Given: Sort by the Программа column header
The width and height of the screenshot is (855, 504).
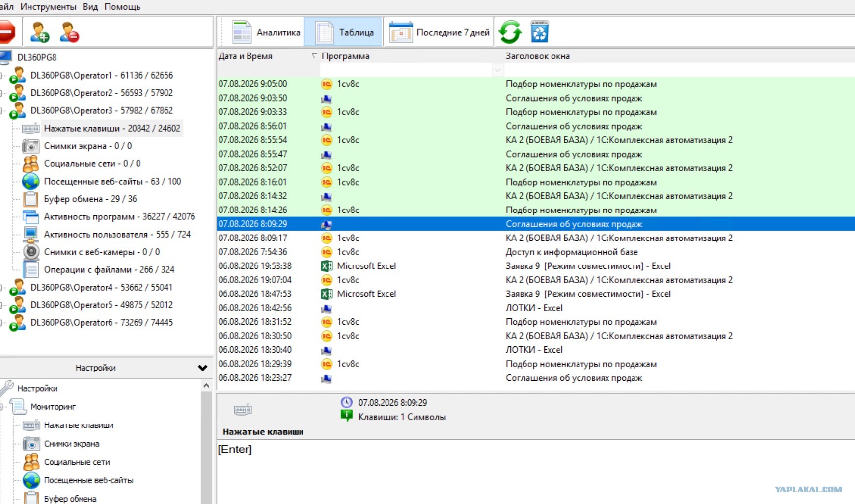Looking at the screenshot, I should (x=345, y=56).
